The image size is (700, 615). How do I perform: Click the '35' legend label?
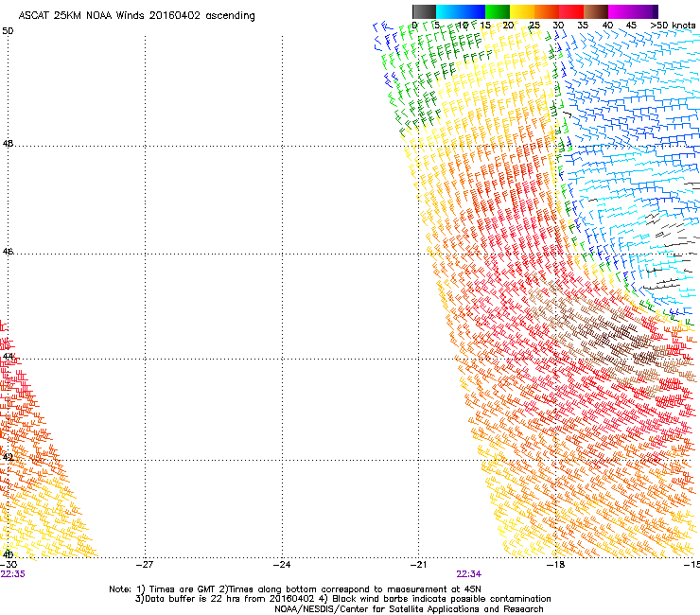(583, 26)
